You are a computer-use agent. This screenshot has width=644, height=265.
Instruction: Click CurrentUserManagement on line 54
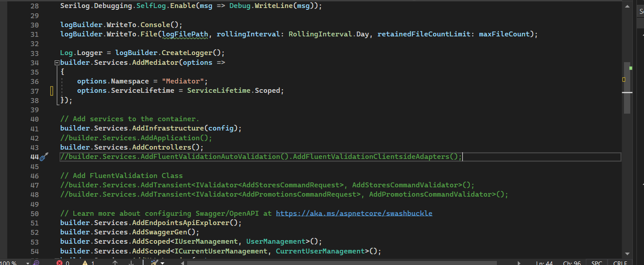click(x=320, y=251)
